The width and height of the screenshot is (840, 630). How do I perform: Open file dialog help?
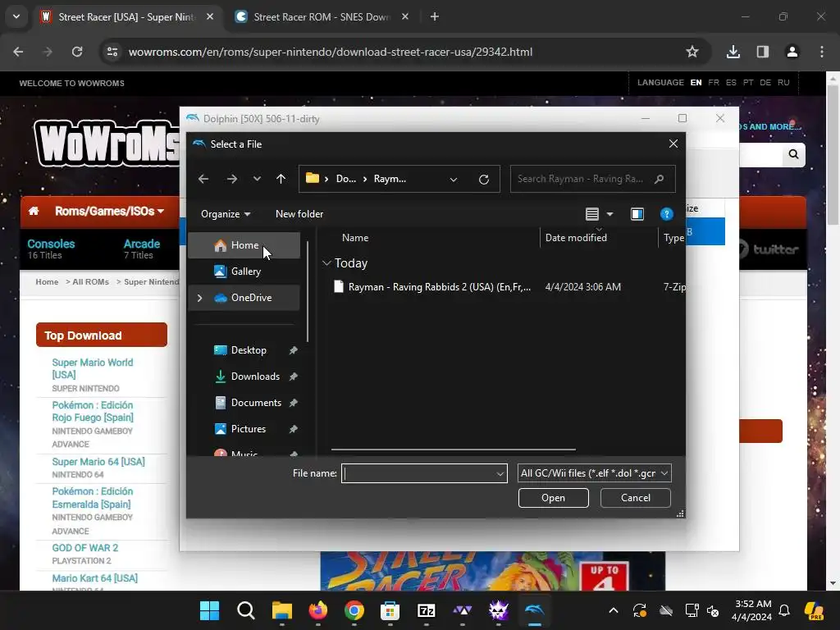666,214
